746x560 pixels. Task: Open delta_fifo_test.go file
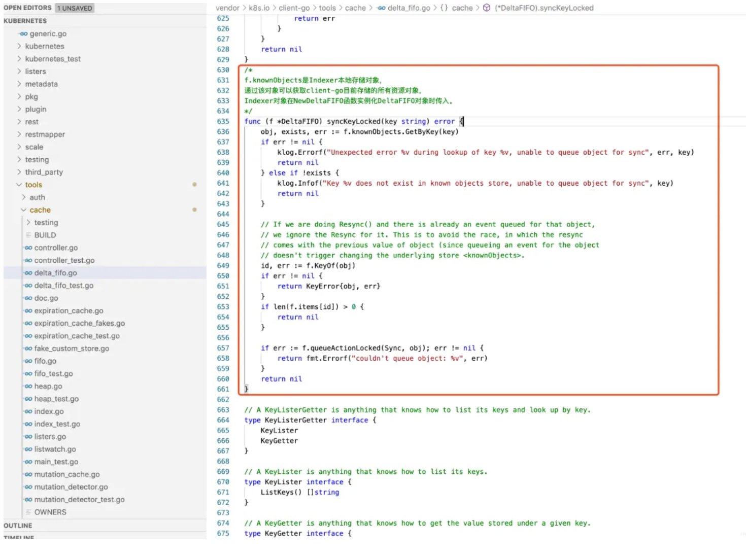click(x=63, y=286)
